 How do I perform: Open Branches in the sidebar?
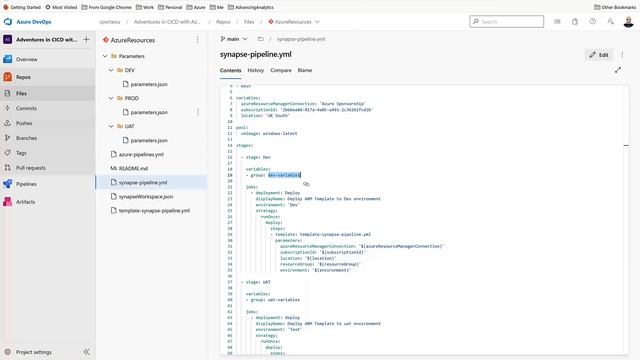pos(26,138)
